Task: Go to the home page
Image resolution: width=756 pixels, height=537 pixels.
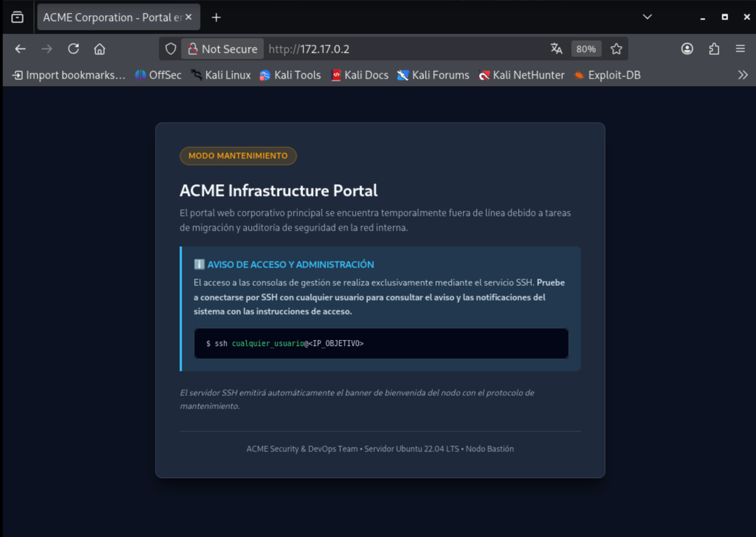Action: pos(100,49)
